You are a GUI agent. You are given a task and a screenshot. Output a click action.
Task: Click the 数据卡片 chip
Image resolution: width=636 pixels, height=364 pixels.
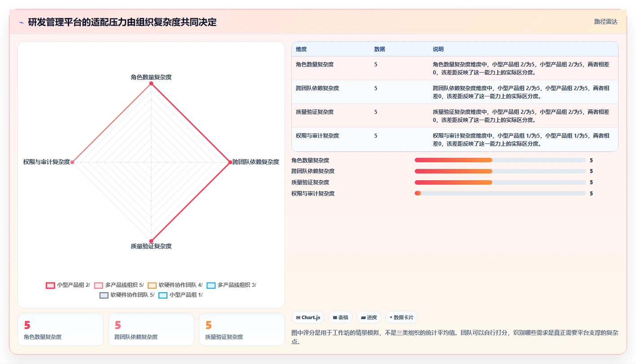tap(401, 317)
